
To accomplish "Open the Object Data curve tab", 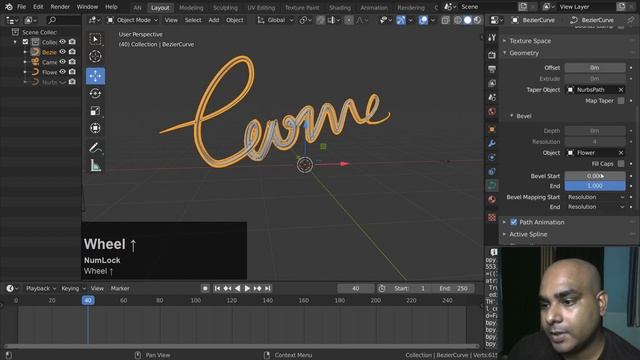I will pyautogui.click(x=492, y=185).
